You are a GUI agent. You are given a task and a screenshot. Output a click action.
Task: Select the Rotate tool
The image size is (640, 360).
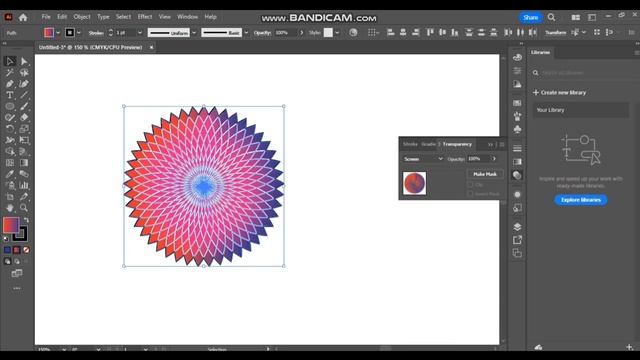pyautogui.click(x=10, y=129)
